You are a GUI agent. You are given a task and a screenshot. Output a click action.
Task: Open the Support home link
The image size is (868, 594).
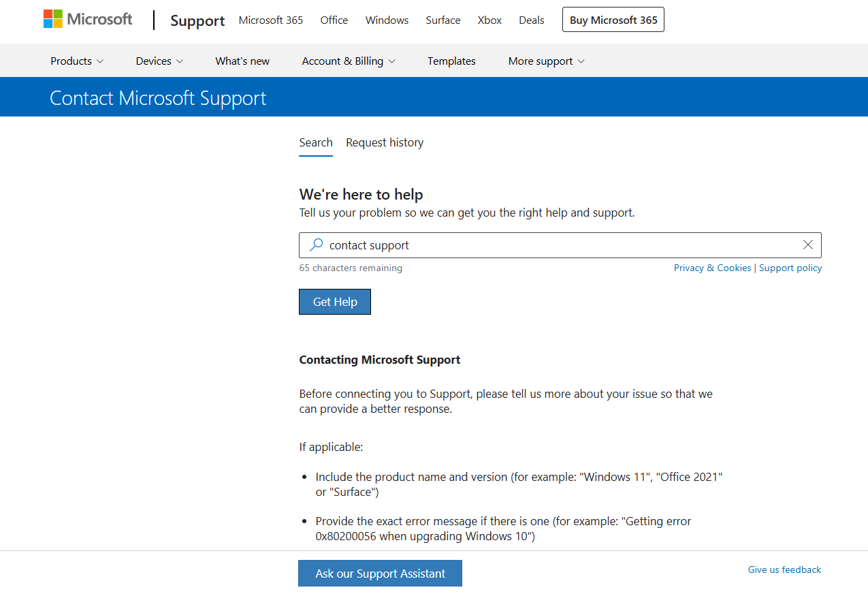click(197, 20)
